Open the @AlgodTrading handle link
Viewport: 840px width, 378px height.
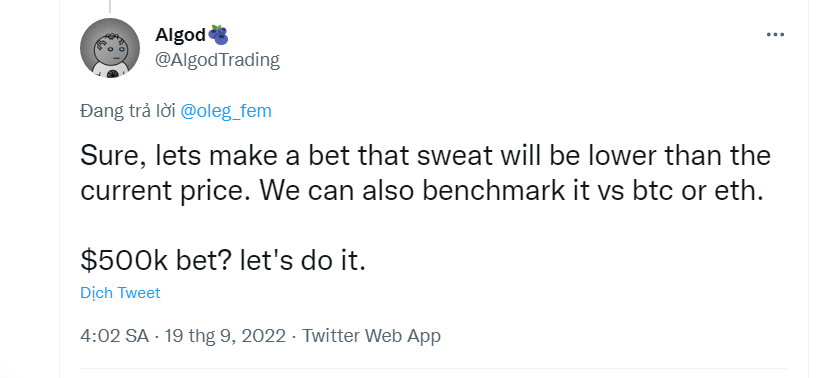pos(218,59)
